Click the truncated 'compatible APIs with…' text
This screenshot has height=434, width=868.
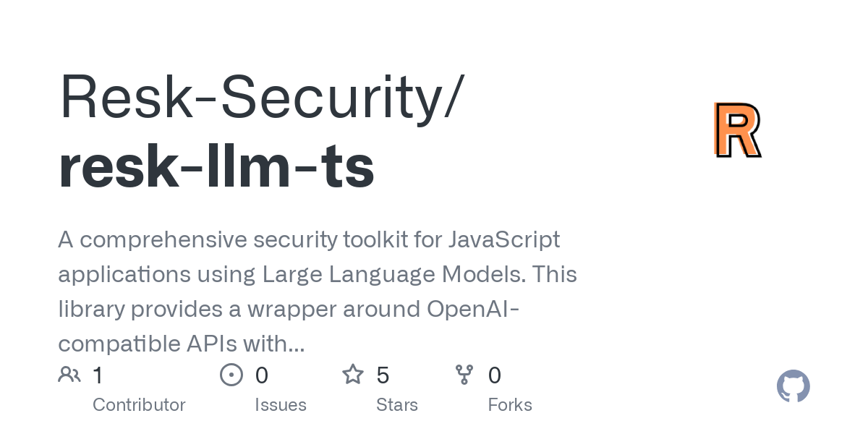[x=181, y=344]
